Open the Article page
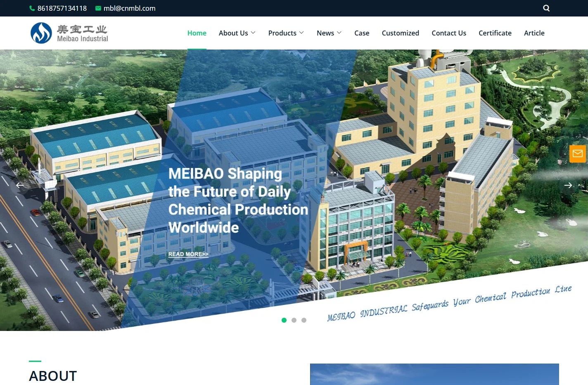Viewport: 588px width, 385px height. point(534,33)
